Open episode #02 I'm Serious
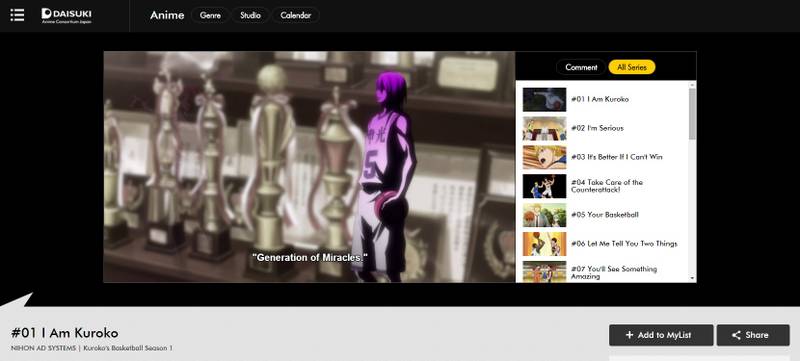The height and width of the screenshot is (361, 800). (x=597, y=128)
